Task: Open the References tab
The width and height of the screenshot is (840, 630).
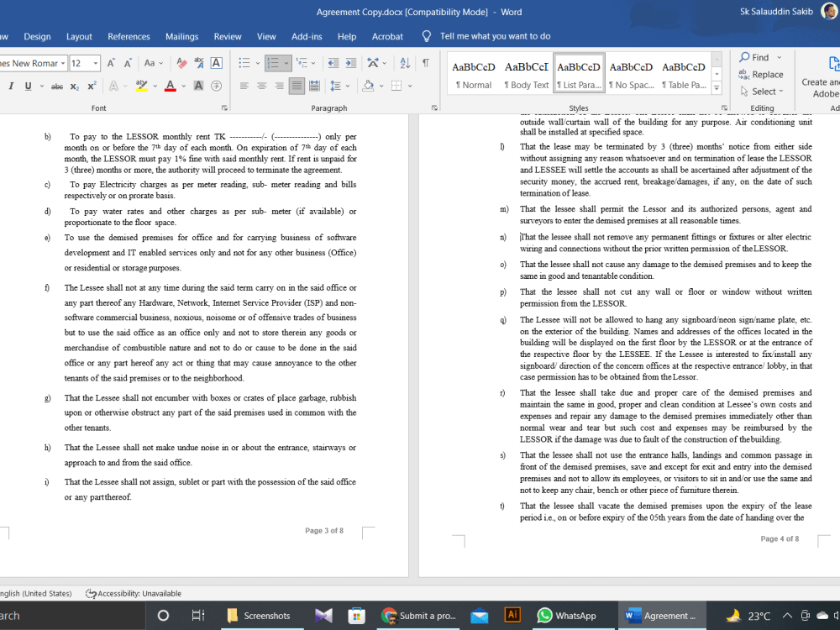Action: click(x=129, y=36)
